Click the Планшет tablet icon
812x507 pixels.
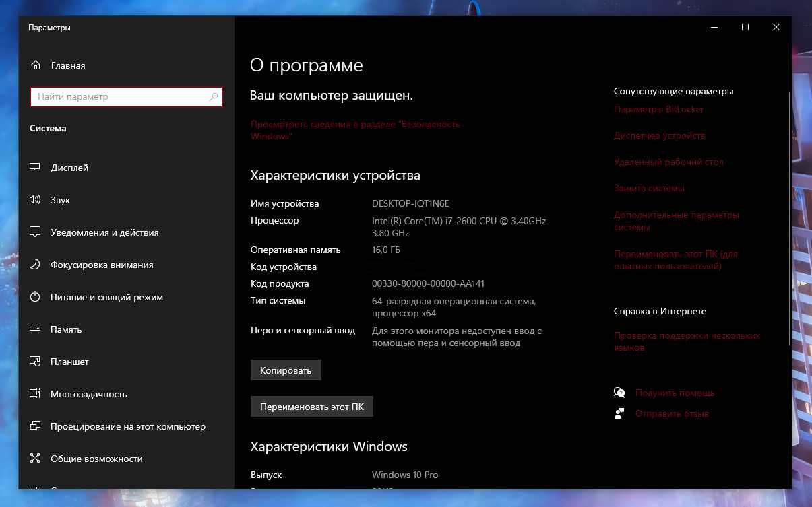[36, 362]
